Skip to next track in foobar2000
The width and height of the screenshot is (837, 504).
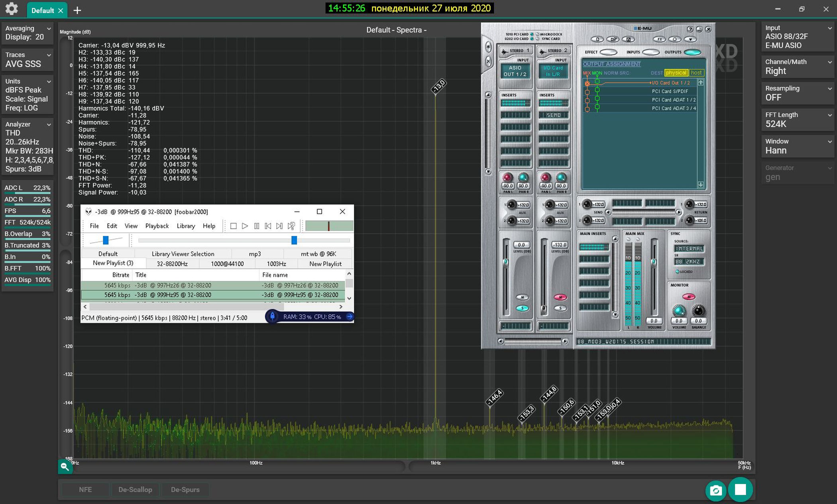[x=279, y=226]
